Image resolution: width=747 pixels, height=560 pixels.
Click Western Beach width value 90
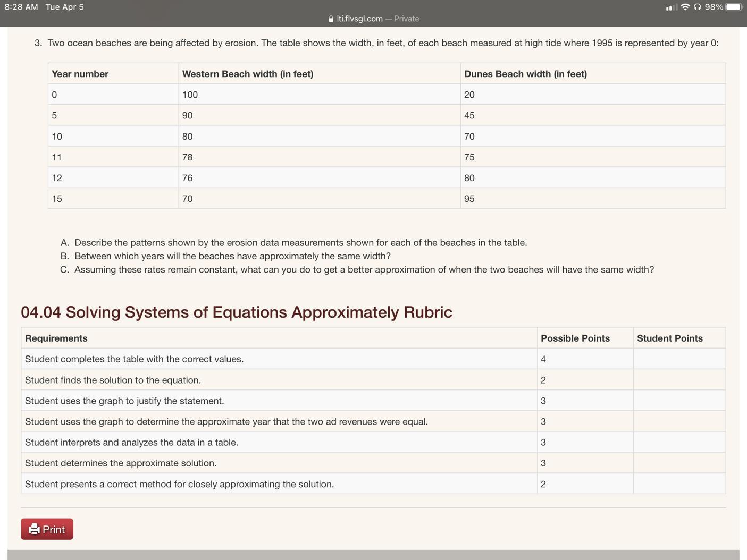tap(187, 115)
